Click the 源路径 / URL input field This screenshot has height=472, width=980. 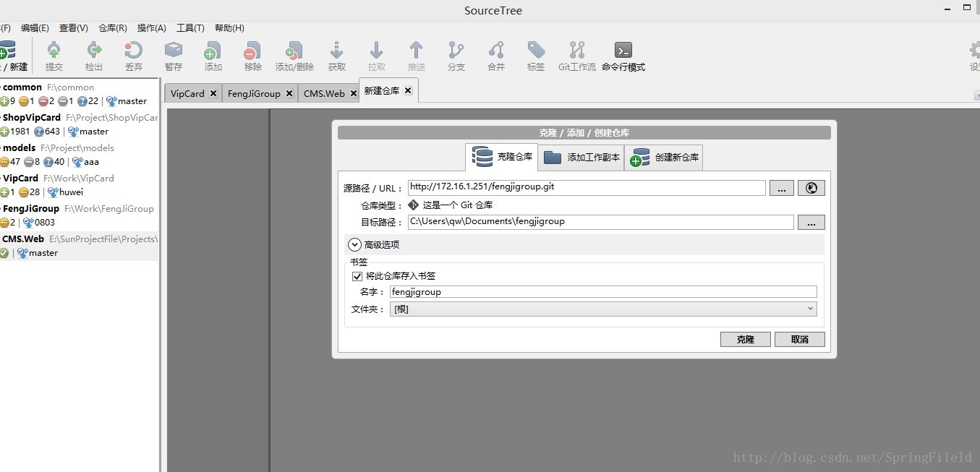point(587,187)
